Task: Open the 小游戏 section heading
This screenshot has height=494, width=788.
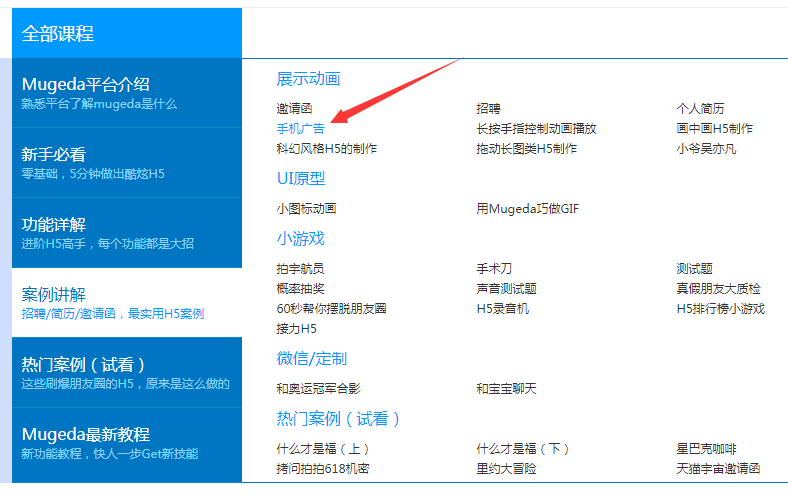Action: point(301,238)
